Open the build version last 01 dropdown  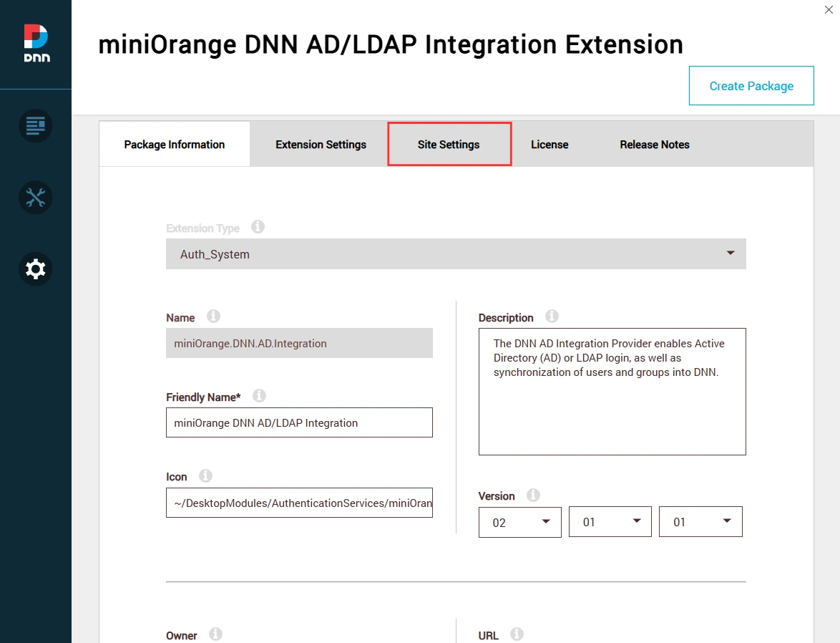(x=700, y=522)
